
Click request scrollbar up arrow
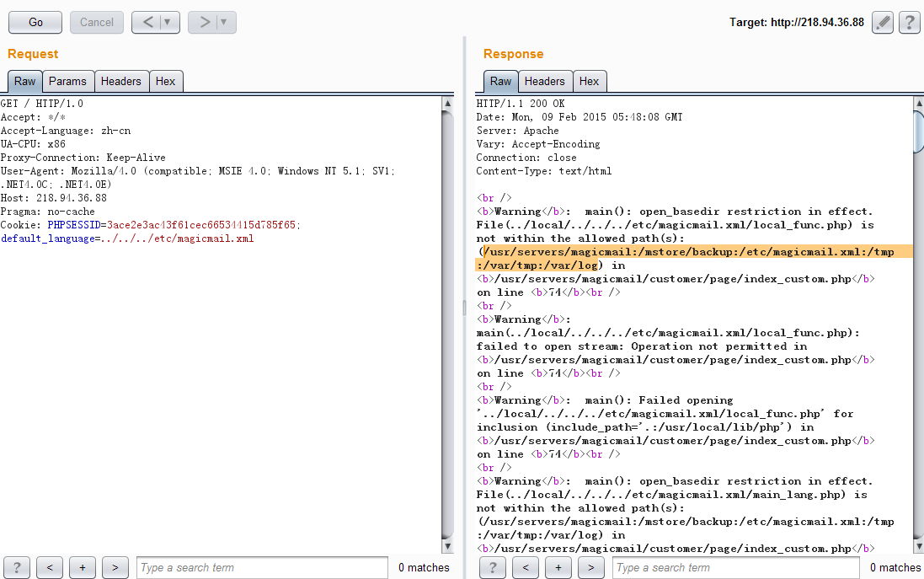448,103
